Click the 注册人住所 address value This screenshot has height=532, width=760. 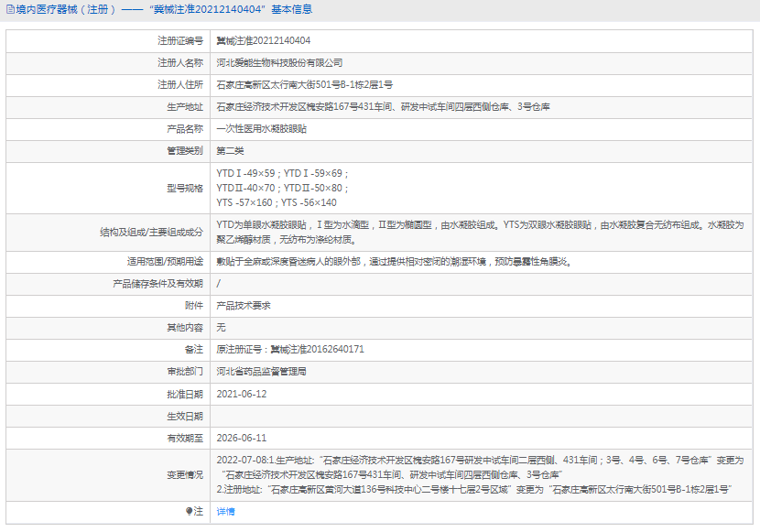click(304, 85)
